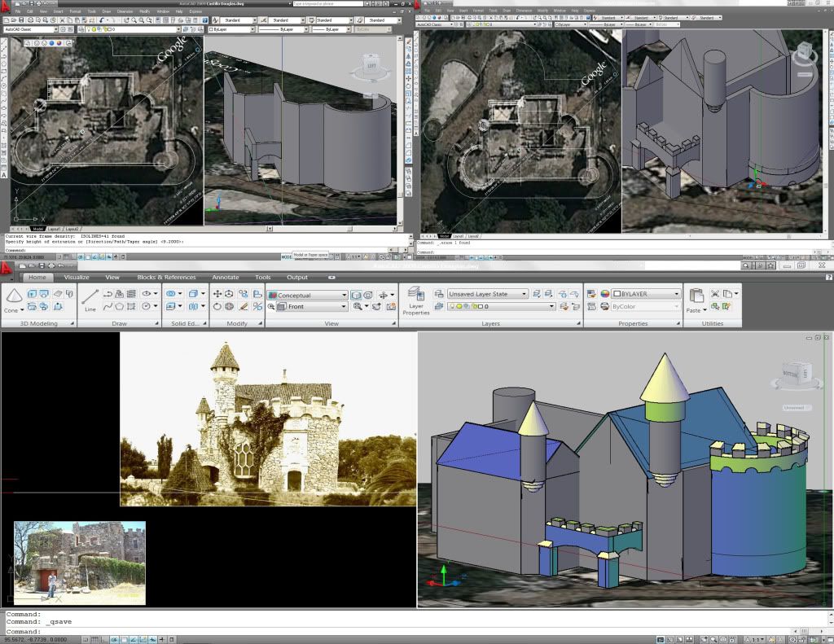
Task: Open the Front view dropdown
Action: tap(312, 306)
